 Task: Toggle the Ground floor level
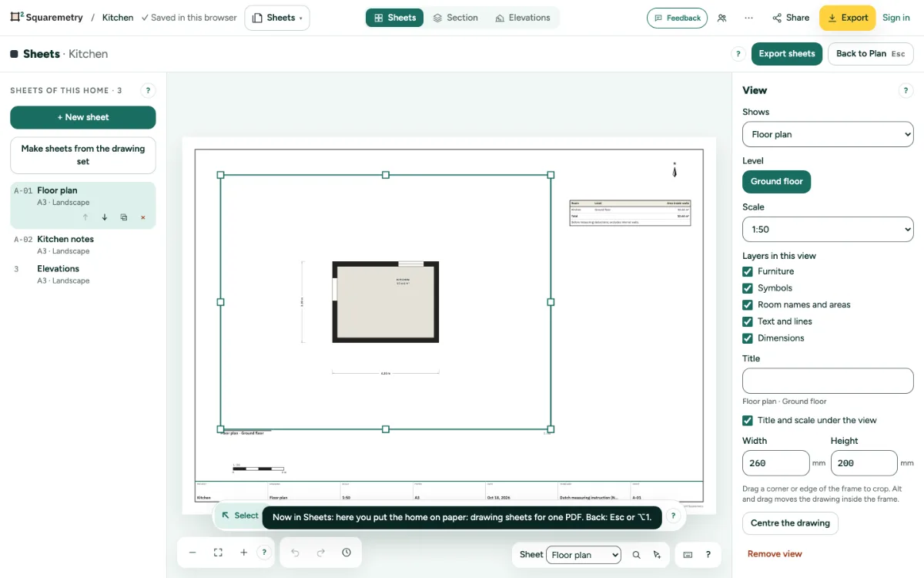[776, 182]
